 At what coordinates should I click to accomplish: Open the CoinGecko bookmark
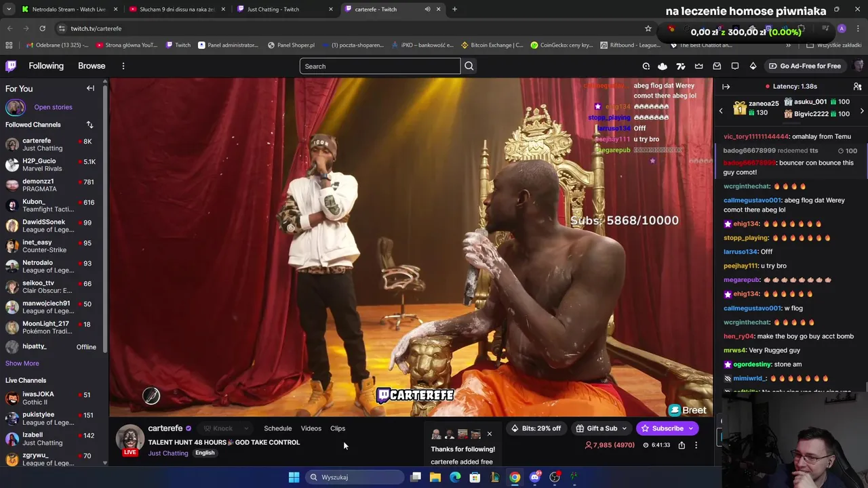click(x=561, y=45)
